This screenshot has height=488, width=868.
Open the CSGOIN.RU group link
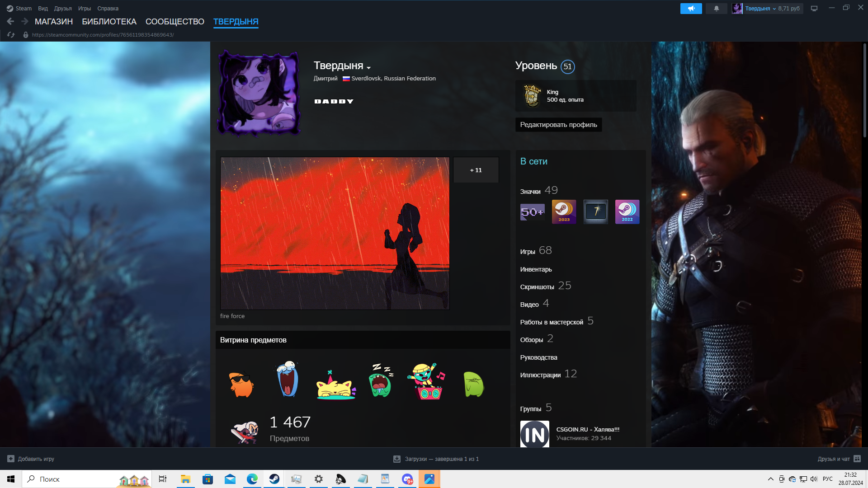pos(587,429)
